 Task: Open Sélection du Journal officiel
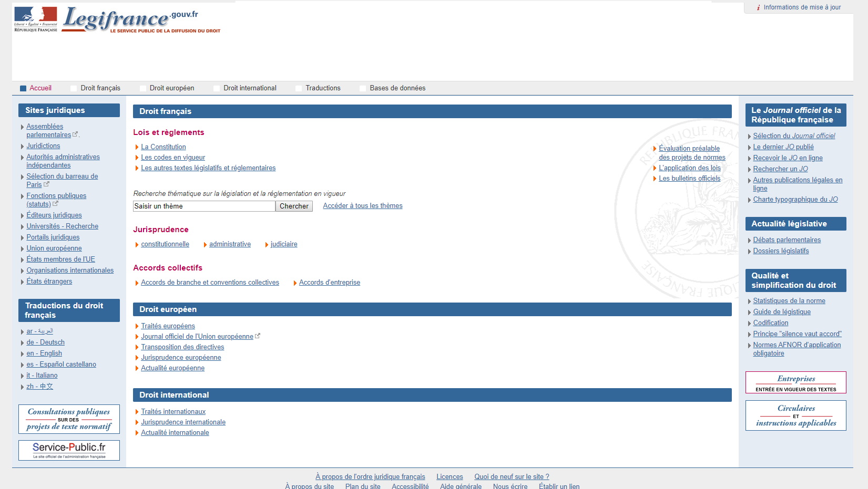tap(794, 136)
